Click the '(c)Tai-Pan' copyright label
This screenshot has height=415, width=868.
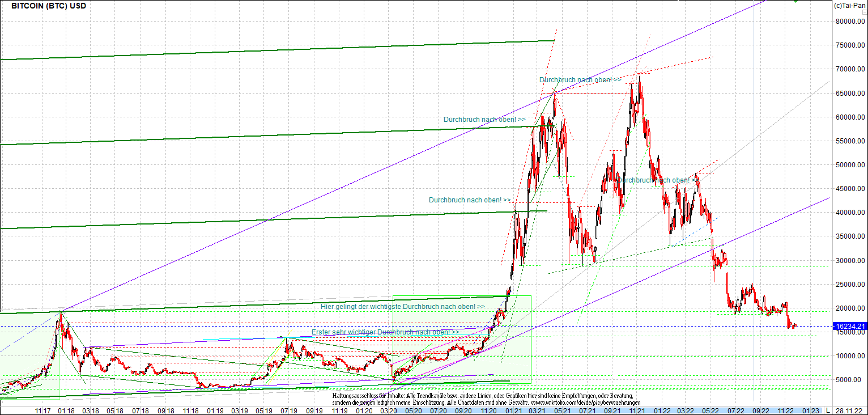[x=850, y=5]
